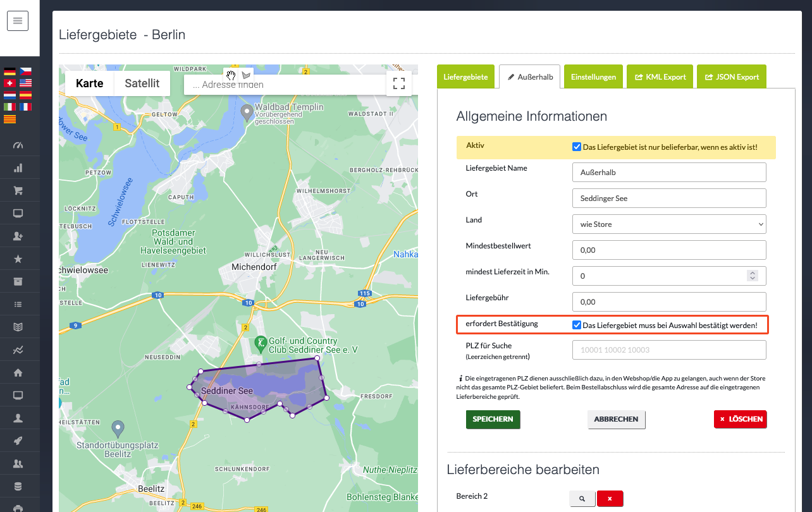The width and height of the screenshot is (812, 512).
Task: Pick the Italian flag
Action: [x=9, y=107]
